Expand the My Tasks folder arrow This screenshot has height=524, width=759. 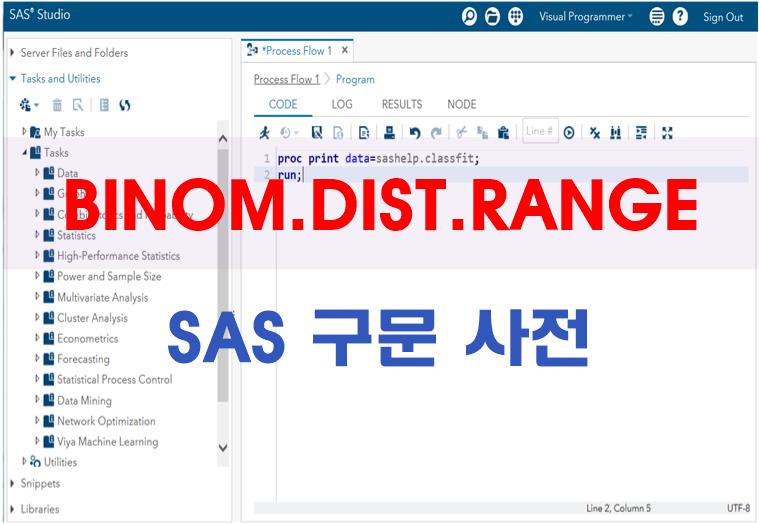(24, 131)
